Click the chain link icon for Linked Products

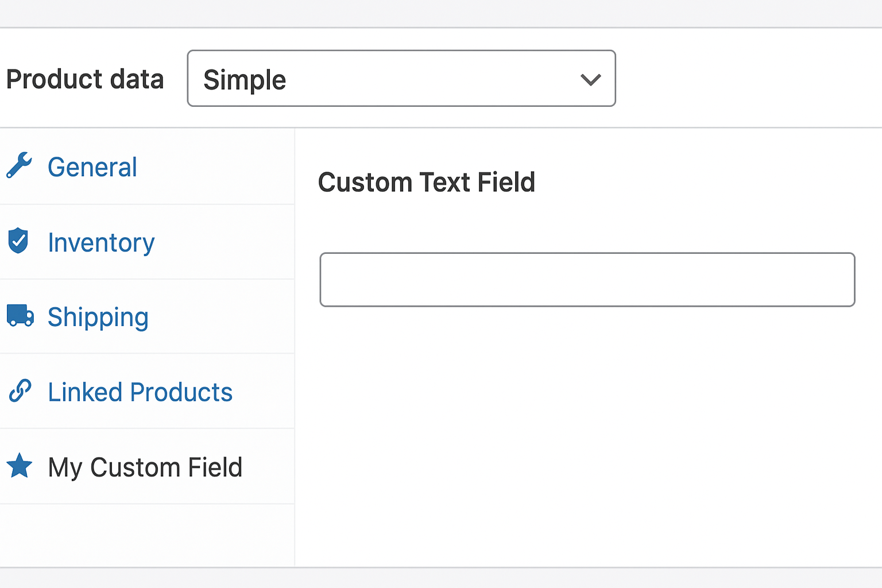[20, 391]
